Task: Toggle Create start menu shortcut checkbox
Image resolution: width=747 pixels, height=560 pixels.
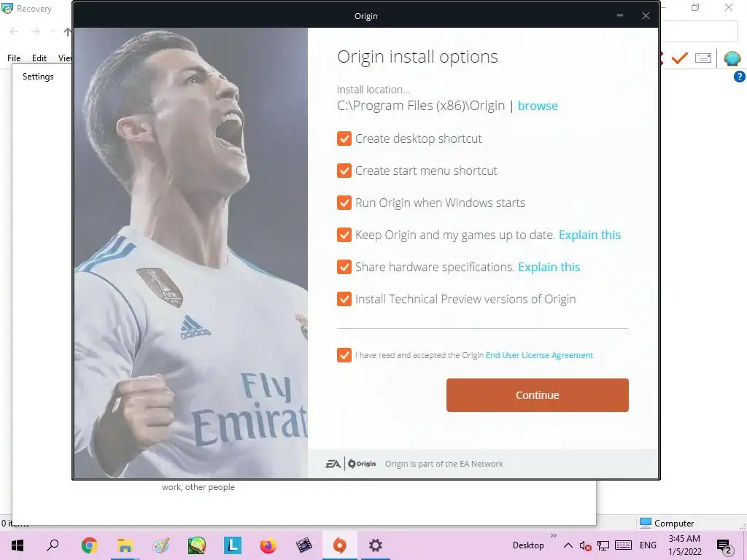Action: 344,171
